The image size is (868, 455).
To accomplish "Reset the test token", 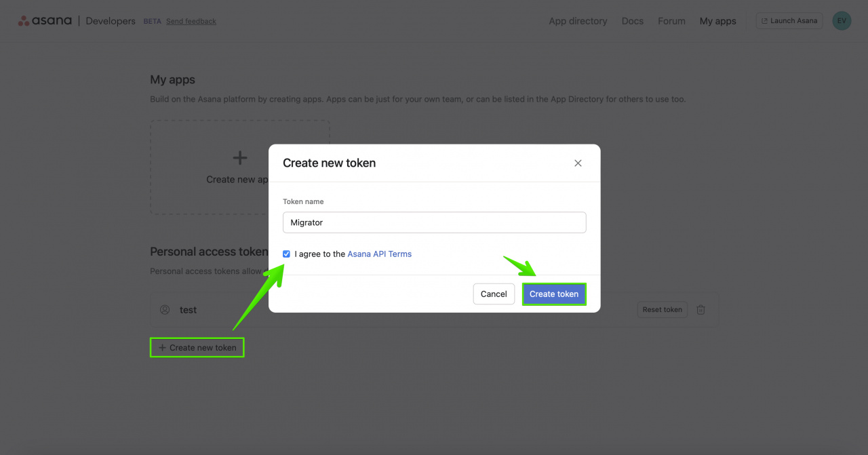I will click(662, 309).
